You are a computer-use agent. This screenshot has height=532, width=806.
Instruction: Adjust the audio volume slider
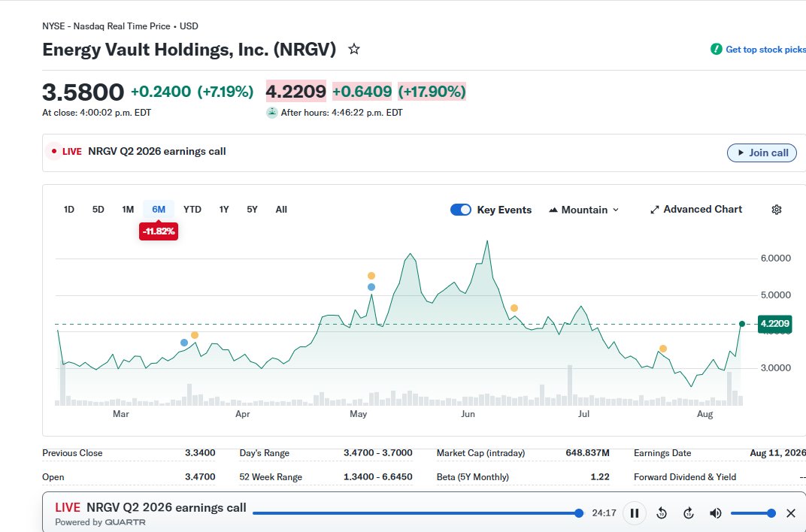pyautogui.click(x=753, y=513)
